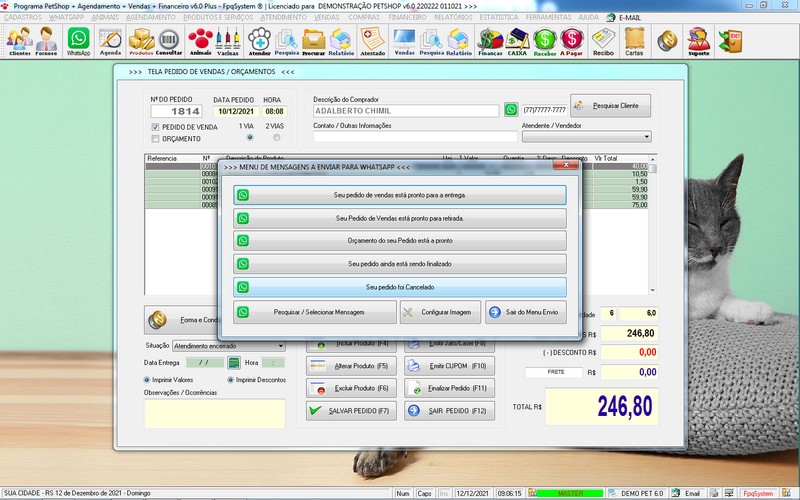800x500 pixels.
Task: Click the product table scroll-down arrow
Action: [x=653, y=290]
